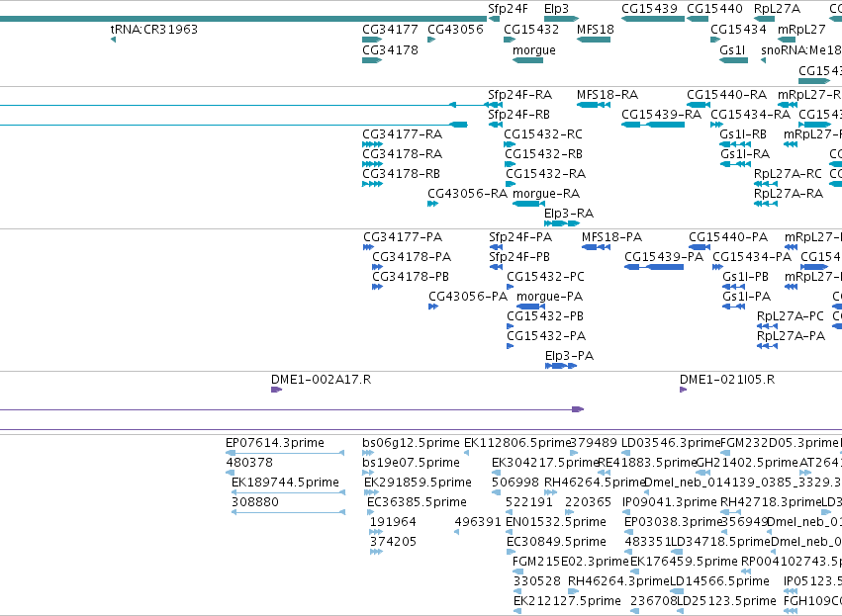Viewport: 842px width, 616px height.
Task: Select the CG15439-RA transcript label
Action: point(661,115)
